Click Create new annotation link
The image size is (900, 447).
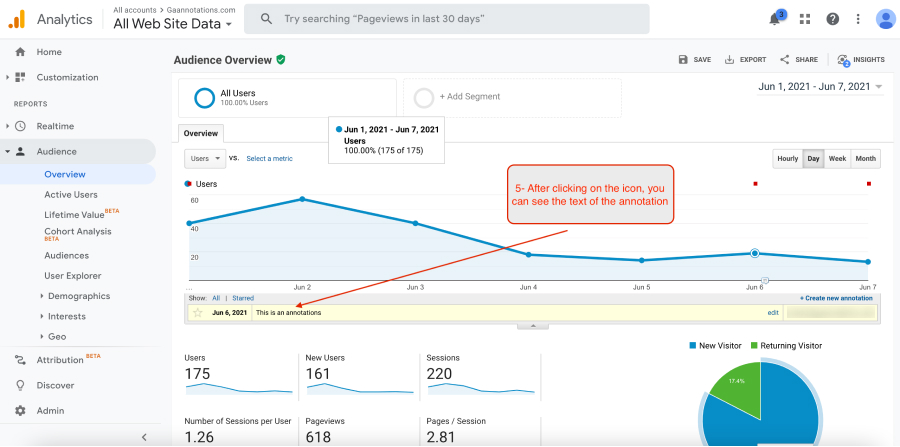[x=836, y=298]
